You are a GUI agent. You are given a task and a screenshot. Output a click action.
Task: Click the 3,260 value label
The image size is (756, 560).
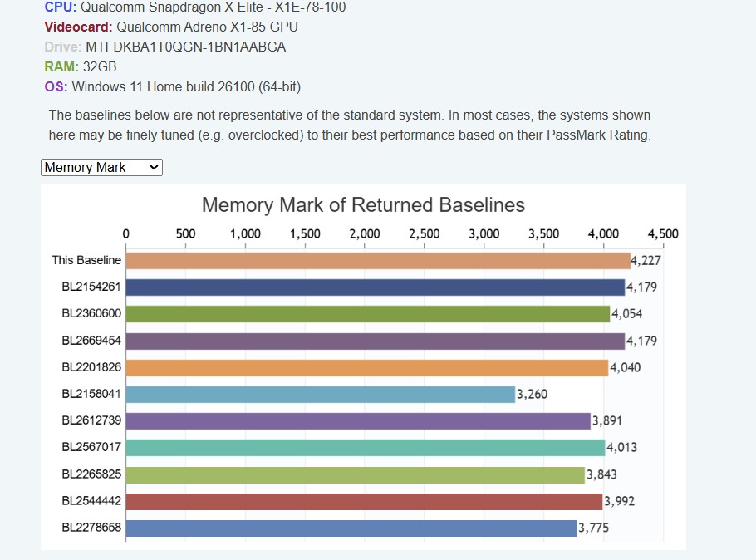(x=533, y=395)
